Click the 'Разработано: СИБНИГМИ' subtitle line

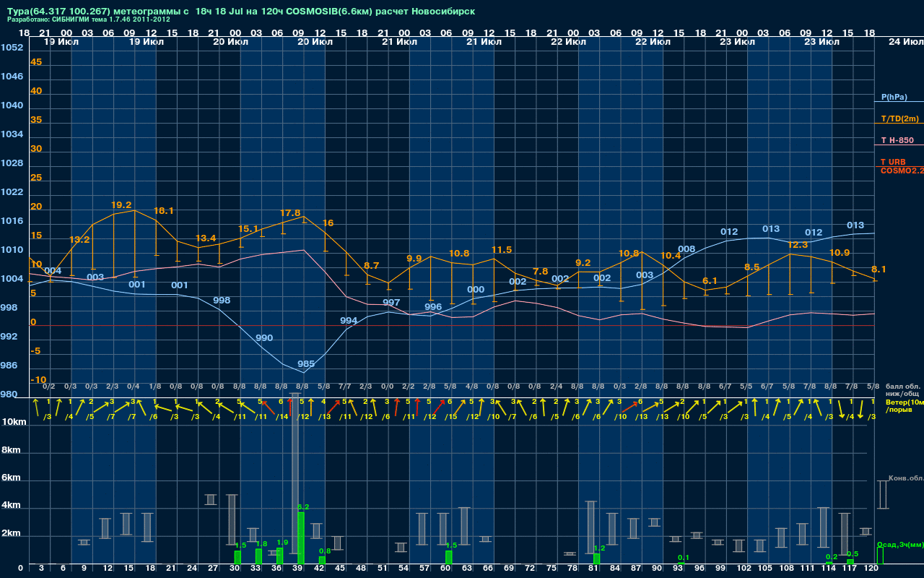[x=89, y=20]
